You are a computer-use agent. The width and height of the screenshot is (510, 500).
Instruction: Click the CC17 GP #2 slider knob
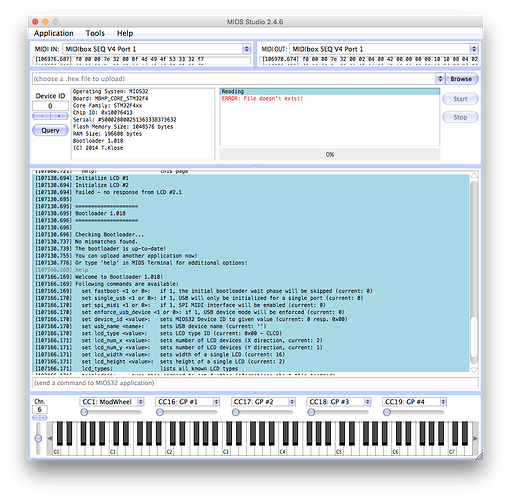(x=236, y=412)
